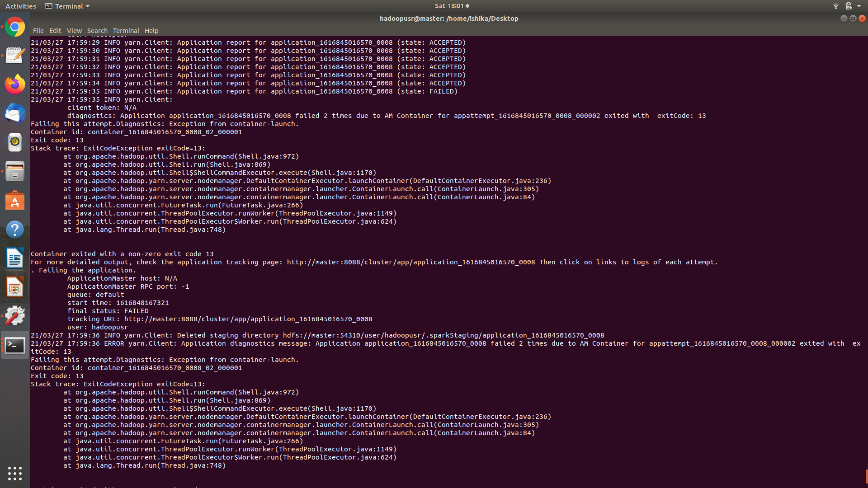Image resolution: width=868 pixels, height=488 pixels.
Task: Click the Activities button
Action: [x=21, y=6]
